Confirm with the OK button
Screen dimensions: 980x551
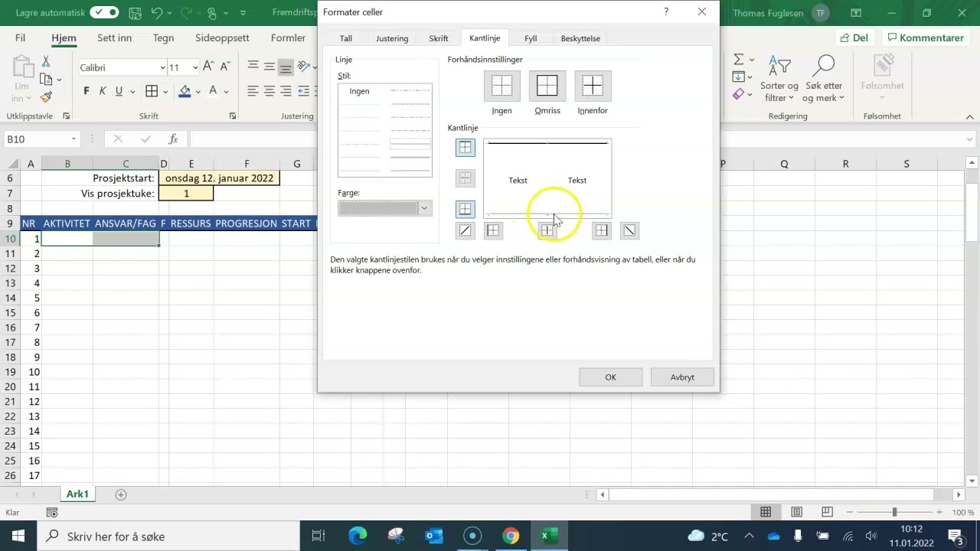coord(610,377)
